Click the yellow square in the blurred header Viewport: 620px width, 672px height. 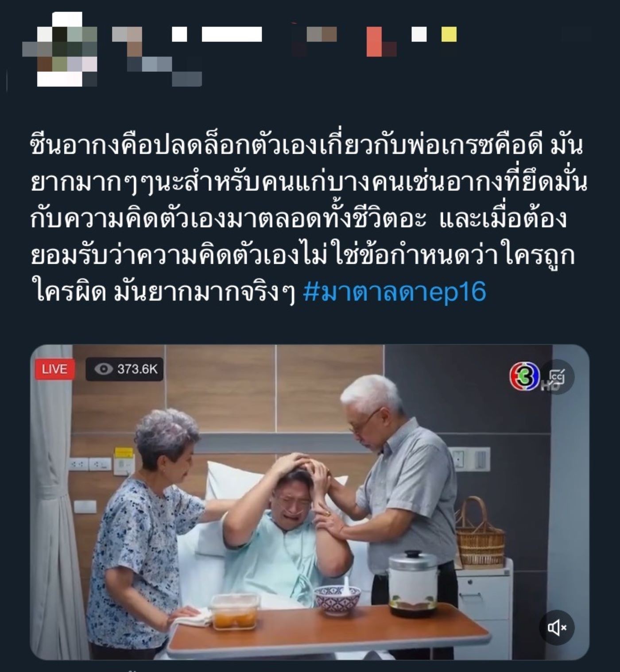[449, 34]
